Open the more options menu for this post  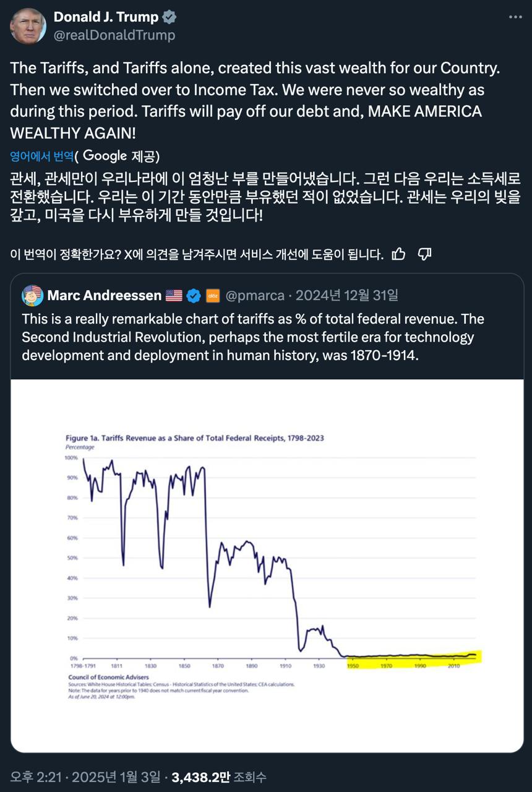(x=515, y=17)
